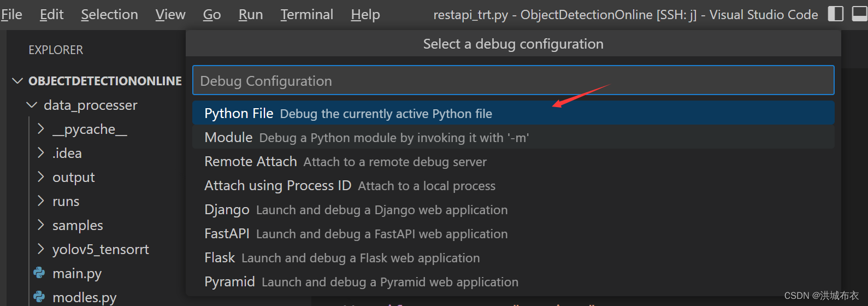
Task: Expand the __pycache__ folder
Action: (41, 129)
